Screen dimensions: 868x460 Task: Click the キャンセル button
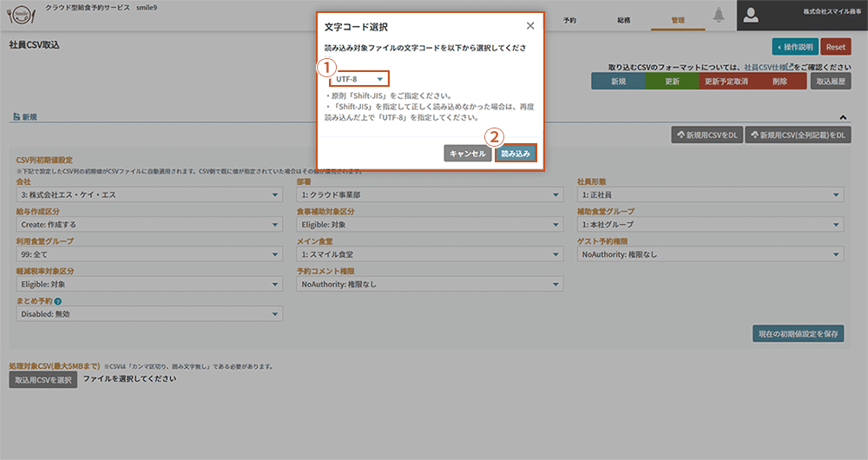(x=467, y=154)
